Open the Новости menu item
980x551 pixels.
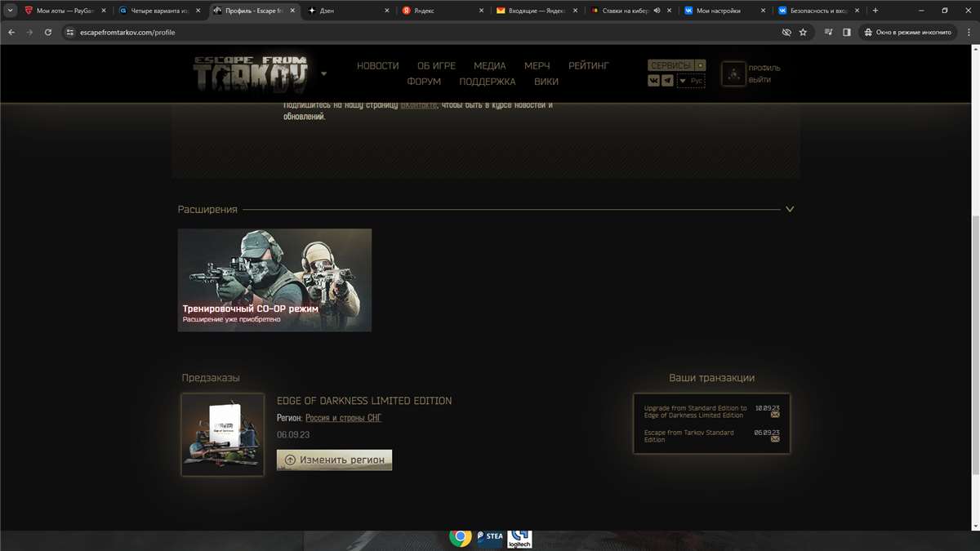click(378, 65)
